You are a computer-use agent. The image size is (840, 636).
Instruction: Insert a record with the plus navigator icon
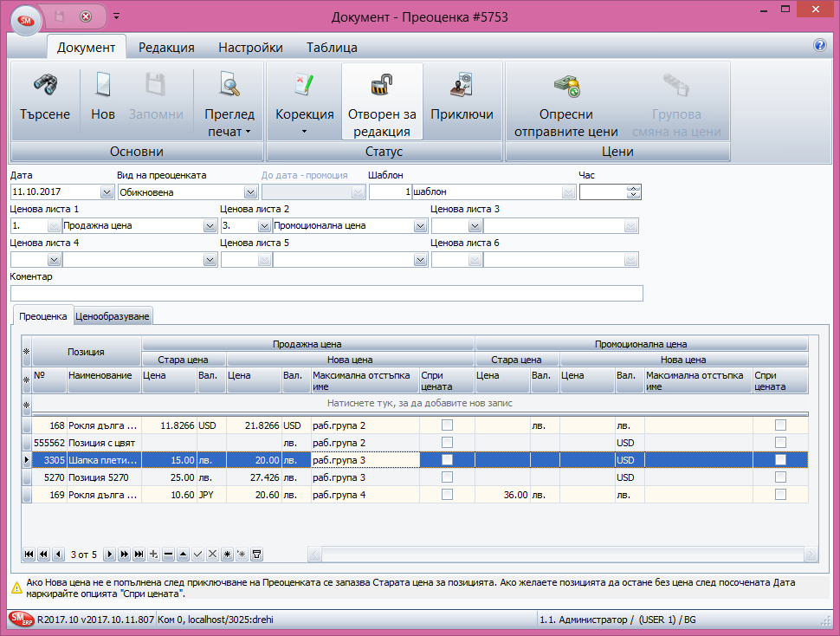click(154, 554)
